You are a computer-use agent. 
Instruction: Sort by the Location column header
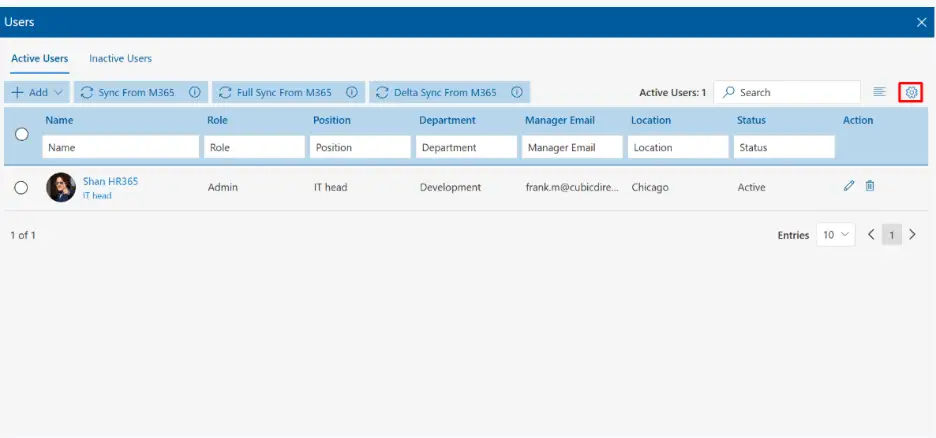(651, 120)
